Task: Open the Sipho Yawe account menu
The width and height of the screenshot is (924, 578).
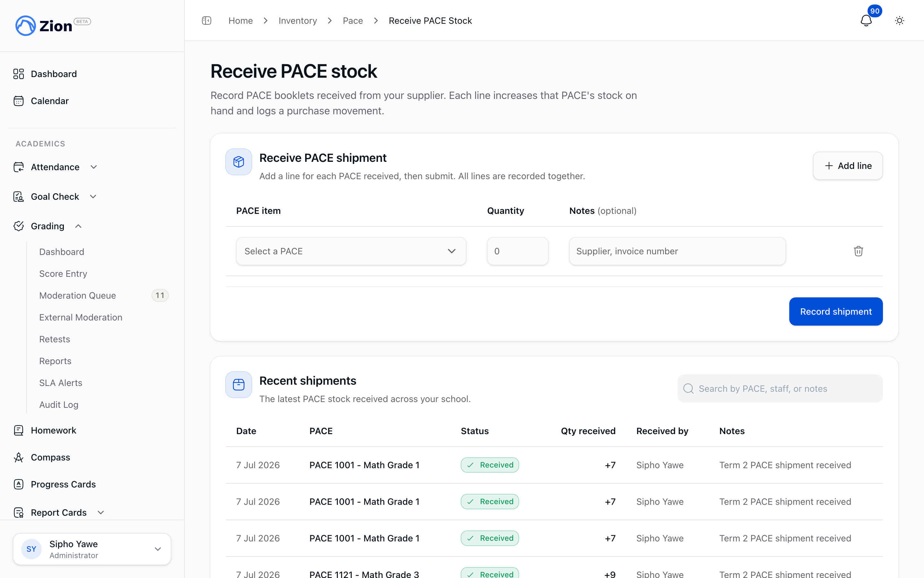Action: tap(92, 549)
